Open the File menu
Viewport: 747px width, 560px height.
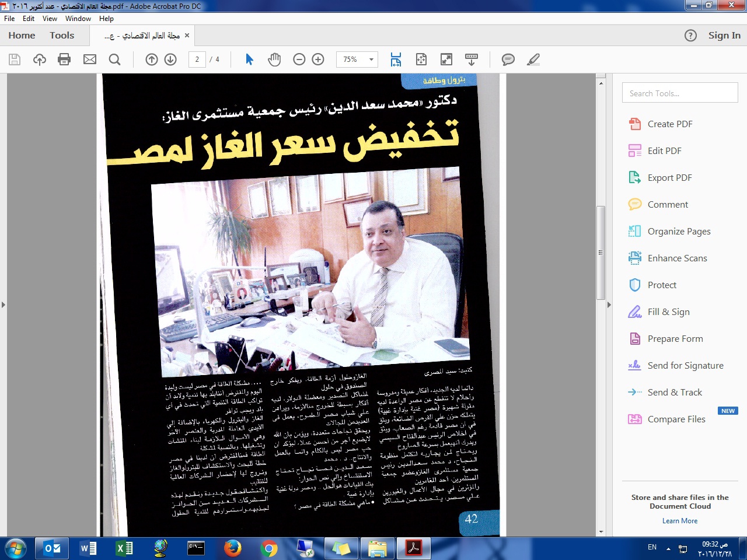coord(9,19)
